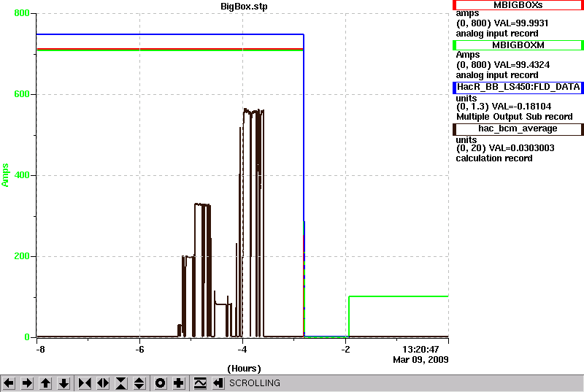Click the VAL=-0.18104 field data reading
The image size is (584, 392).
[x=521, y=107]
